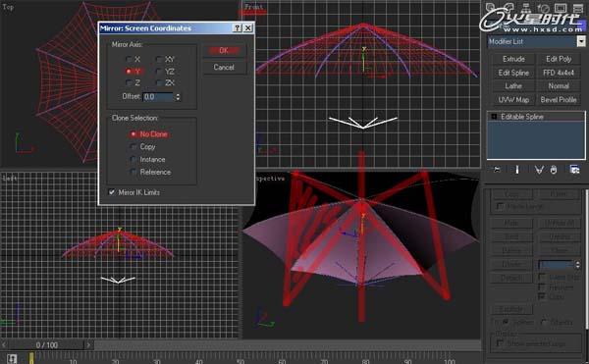
Task: Click the 0 / 100 time slider
Action: point(46,344)
